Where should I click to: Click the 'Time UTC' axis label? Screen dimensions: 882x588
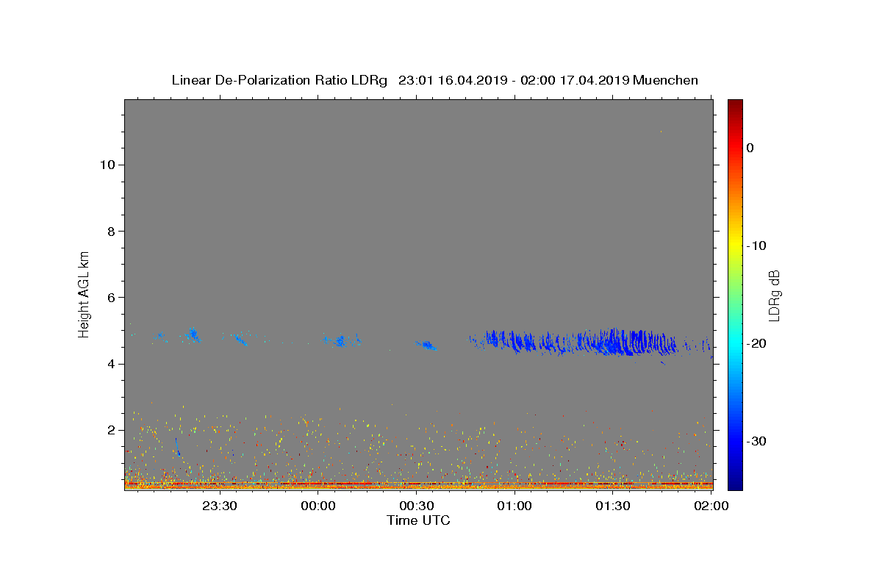point(418,520)
